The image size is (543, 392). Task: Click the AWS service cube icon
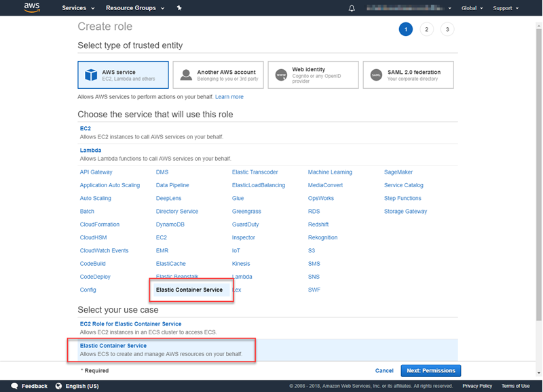point(92,75)
